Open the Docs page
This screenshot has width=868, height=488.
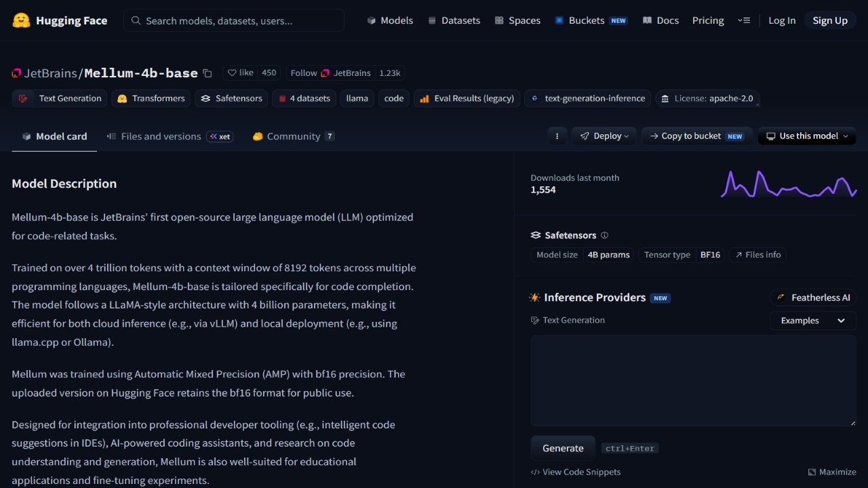[x=660, y=20]
